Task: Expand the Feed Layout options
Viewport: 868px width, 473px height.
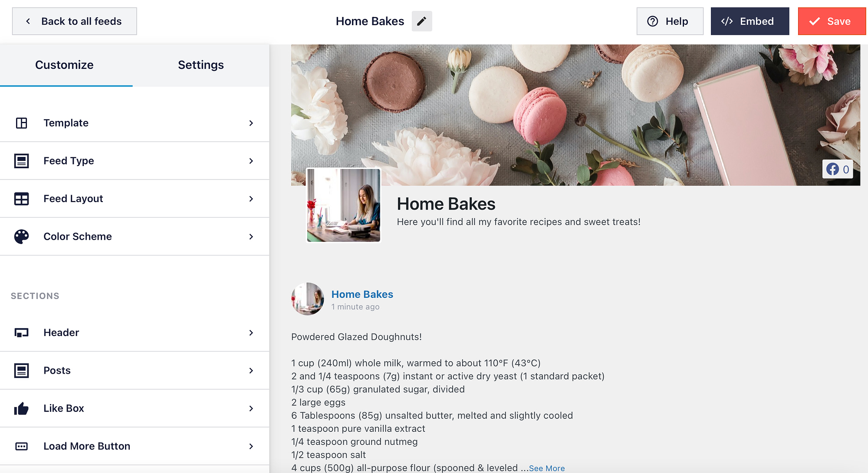Action: click(x=135, y=199)
